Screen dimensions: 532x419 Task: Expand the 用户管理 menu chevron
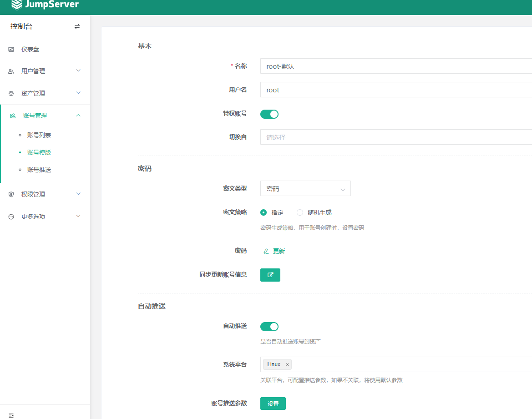[78, 71]
